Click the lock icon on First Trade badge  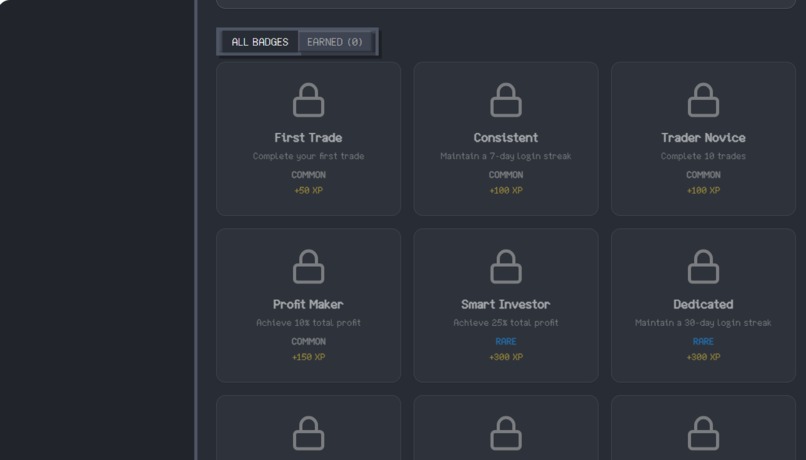[308, 100]
